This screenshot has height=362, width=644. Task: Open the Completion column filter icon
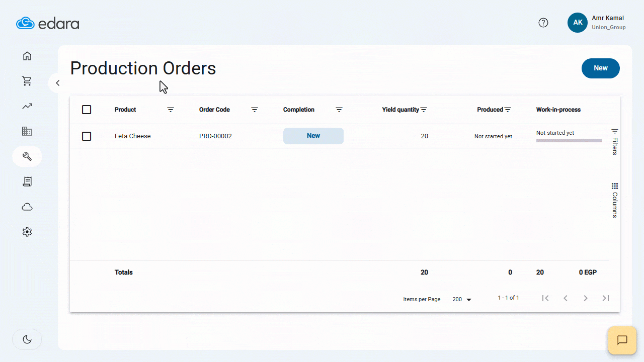339,110
